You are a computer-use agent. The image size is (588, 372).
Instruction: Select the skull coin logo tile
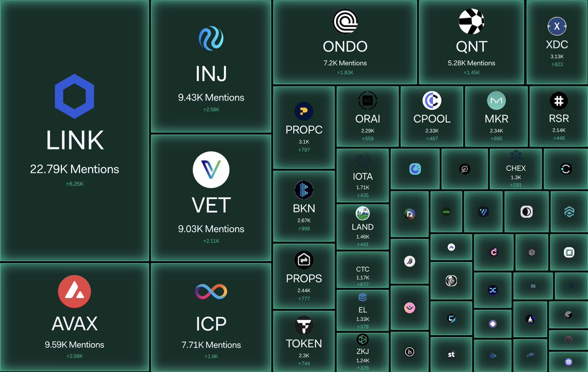(451, 281)
